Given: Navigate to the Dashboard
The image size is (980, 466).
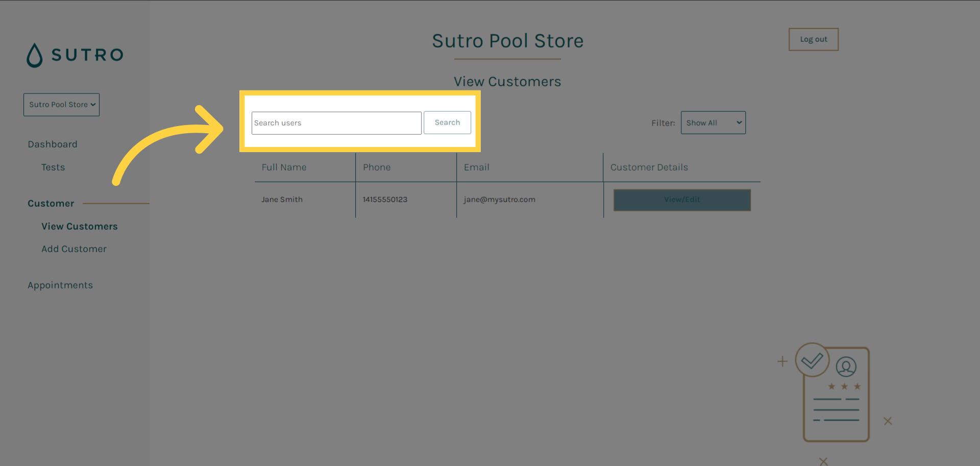Looking at the screenshot, I should tap(53, 144).
